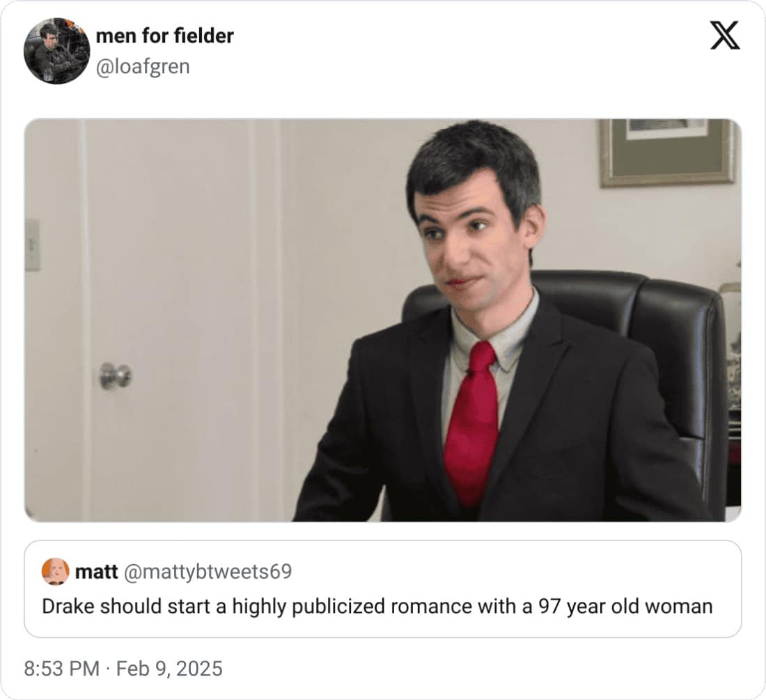Screen dimensions: 766x700
Task: Open the X logo link
Action: pos(725,35)
